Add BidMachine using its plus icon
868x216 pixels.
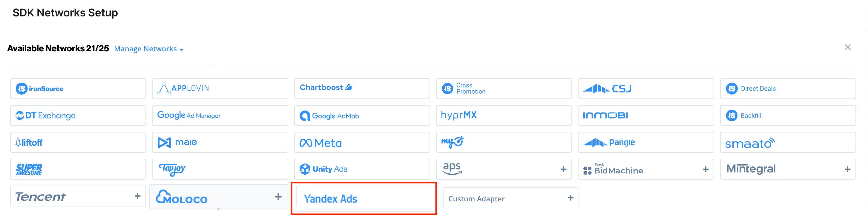tap(706, 169)
